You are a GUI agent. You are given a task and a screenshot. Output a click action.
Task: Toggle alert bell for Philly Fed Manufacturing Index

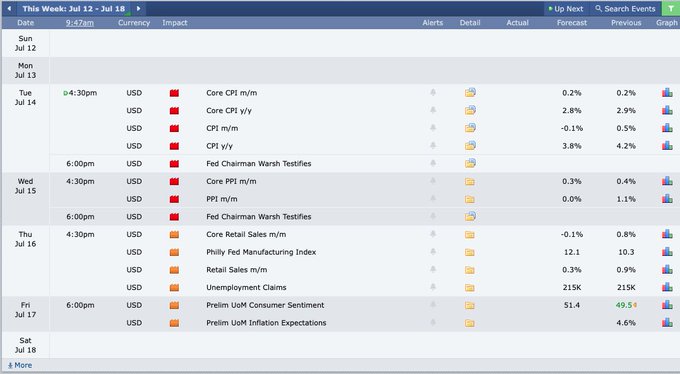pyautogui.click(x=433, y=252)
